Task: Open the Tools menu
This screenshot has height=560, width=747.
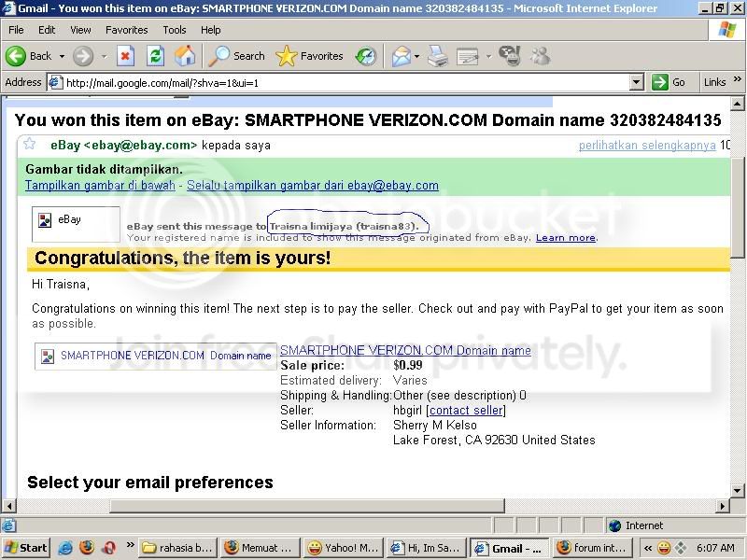Action: coord(175,30)
